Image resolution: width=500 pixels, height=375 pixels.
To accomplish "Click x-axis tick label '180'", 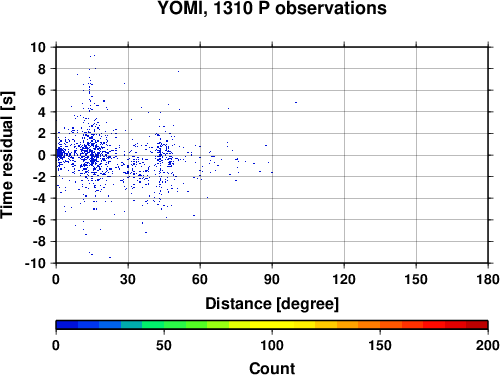I will point(488,279).
